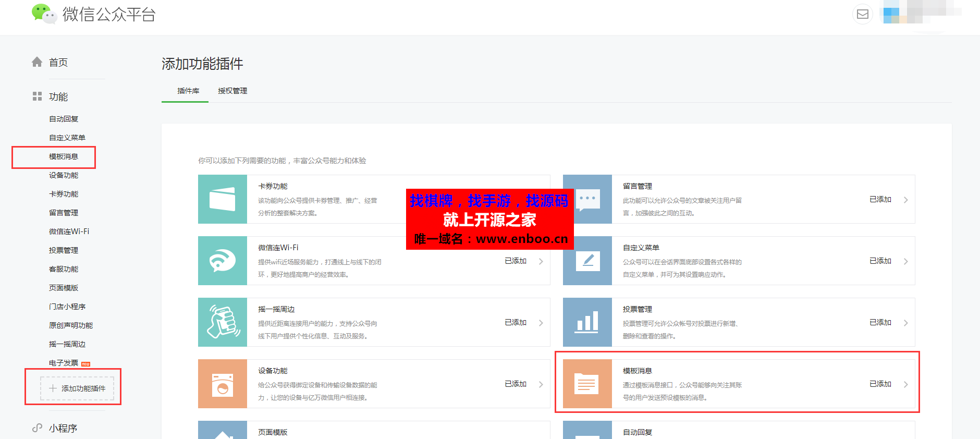Select 投票管理 in the sidebar

click(x=64, y=250)
